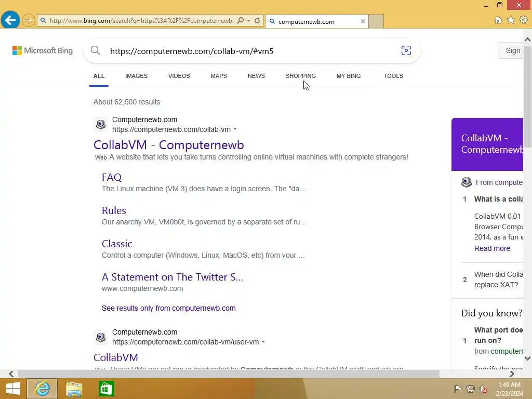Open the CollabVM - Computernewb result
The image size is (532, 399).
click(x=169, y=145)
